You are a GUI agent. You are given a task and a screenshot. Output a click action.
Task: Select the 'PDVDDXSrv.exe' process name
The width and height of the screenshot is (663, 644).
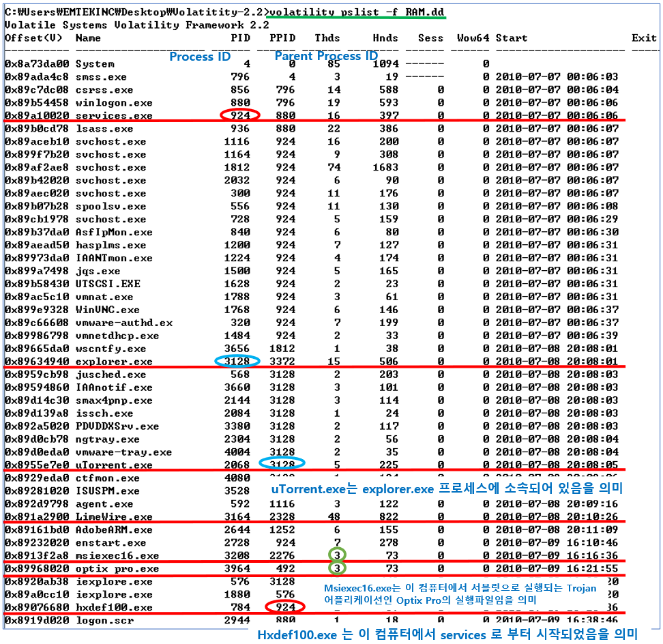point(117,426)
